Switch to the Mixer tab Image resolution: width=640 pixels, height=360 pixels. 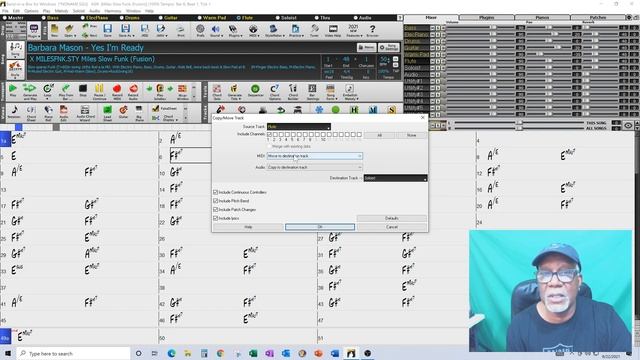(431, 18)
